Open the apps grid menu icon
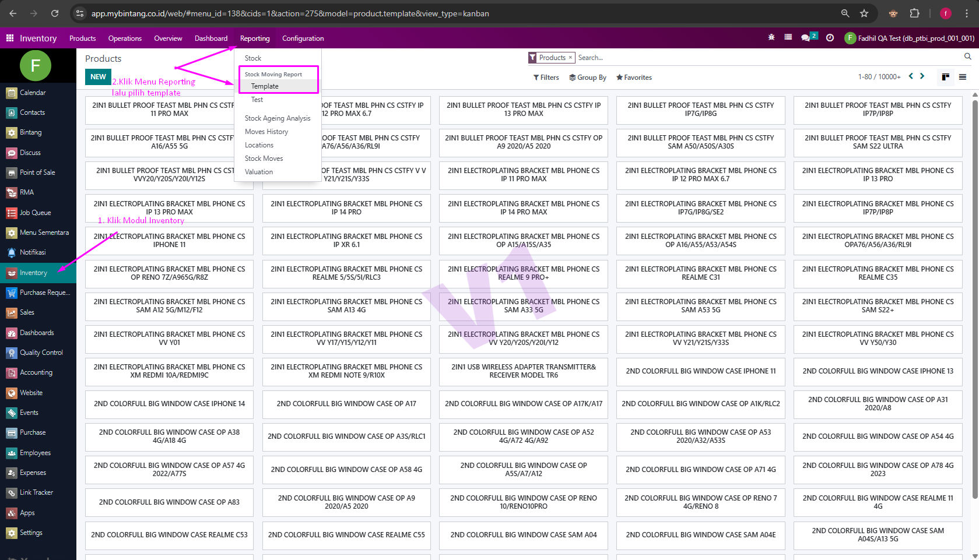Viewport: 979px width, 560px height. point(10,38)
